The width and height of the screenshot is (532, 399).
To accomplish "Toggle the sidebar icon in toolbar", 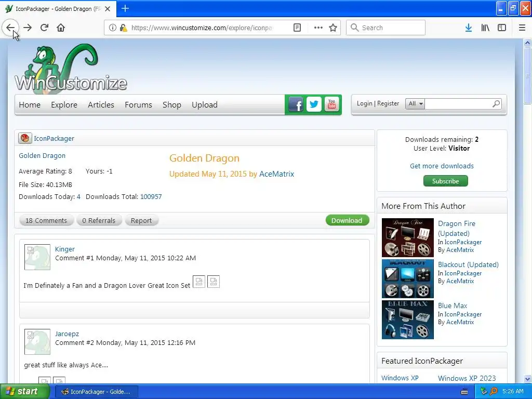I will click(502, 28).
